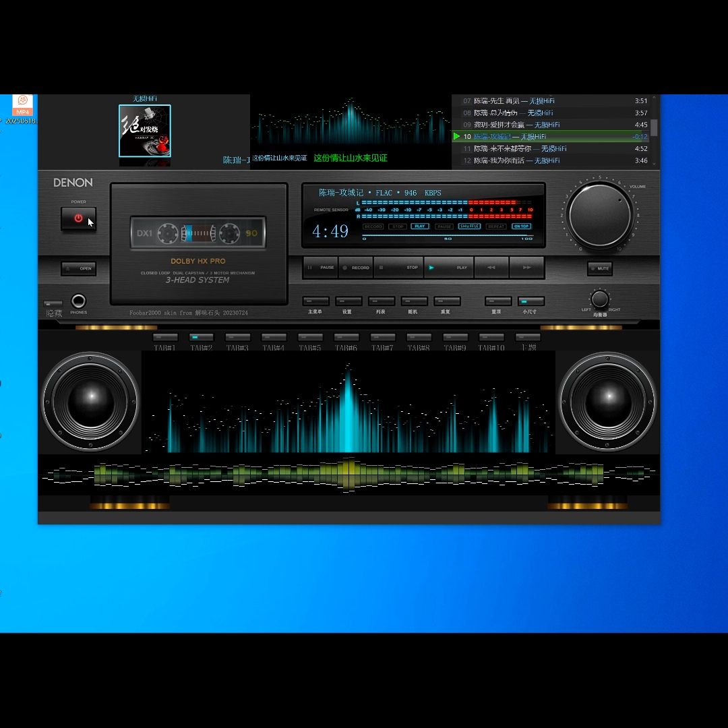Turn off the red POWER button
This screenshot has width=728, height=728.
(x=78, y=218)
